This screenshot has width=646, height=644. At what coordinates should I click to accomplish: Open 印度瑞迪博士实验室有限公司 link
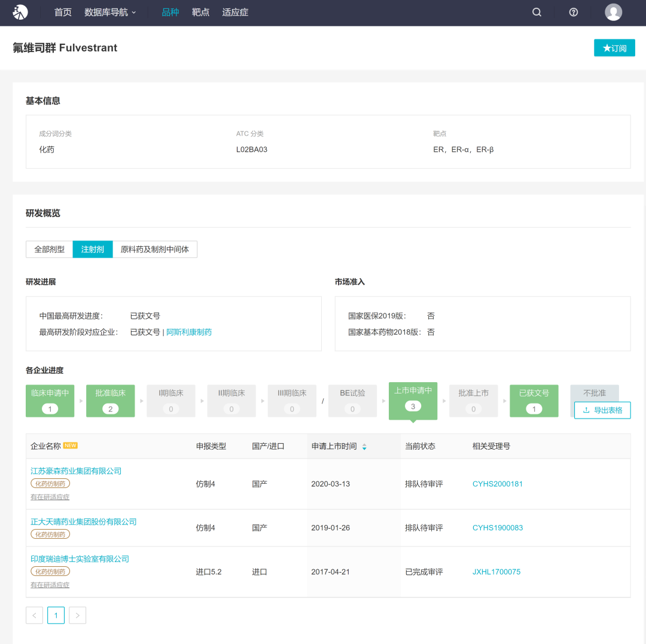[x=80, y=558]
